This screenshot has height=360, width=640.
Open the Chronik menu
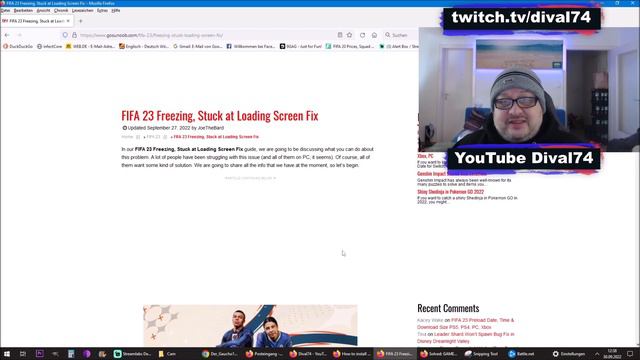point(61,10)
